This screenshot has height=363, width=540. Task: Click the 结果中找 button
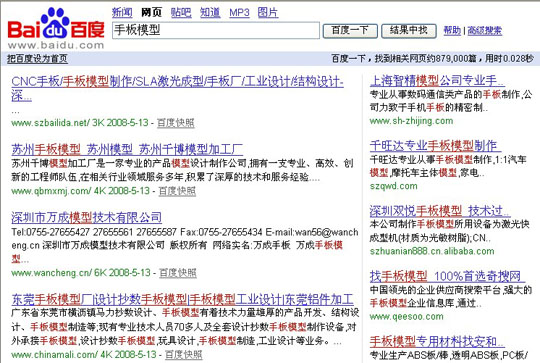(409, 31)
